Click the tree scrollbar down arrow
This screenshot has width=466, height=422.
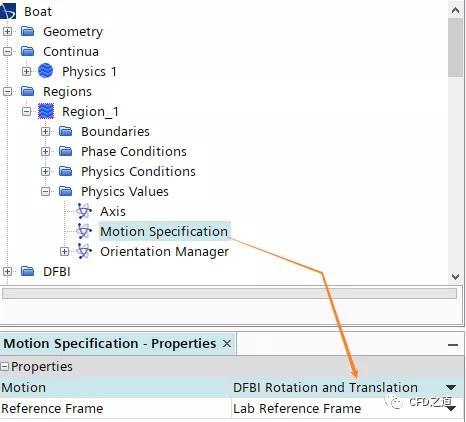tap(455, 276)
